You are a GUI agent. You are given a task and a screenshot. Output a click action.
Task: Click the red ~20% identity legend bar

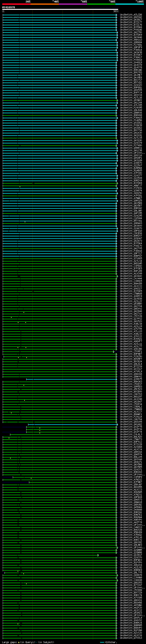click(x=16, y=4)
